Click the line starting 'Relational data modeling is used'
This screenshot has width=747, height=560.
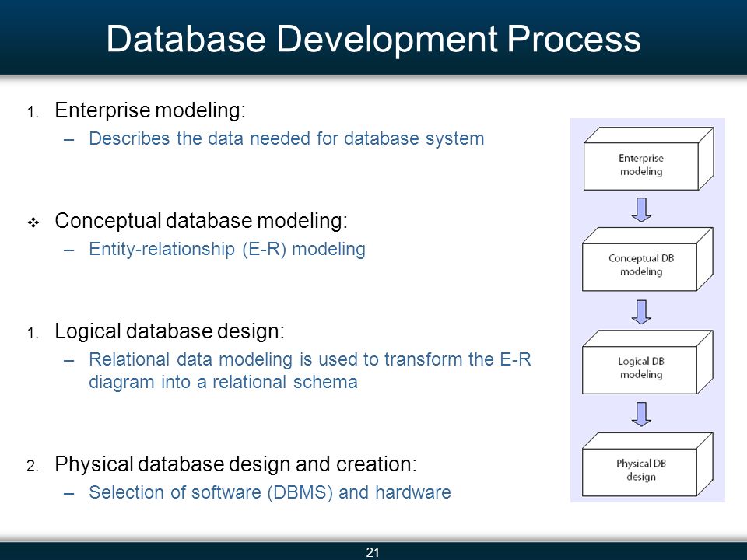pyautogui.click(x=310, y=370)
